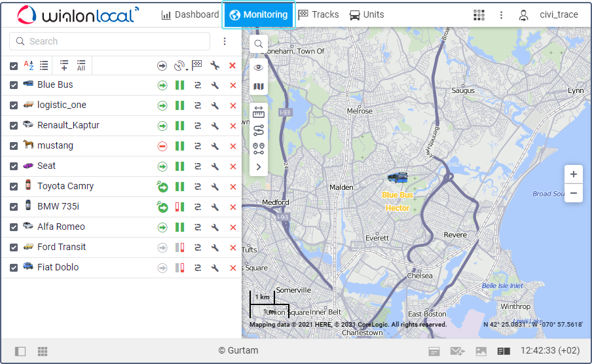Click the clock showing 12:42:33 (+02)
The width and height of the screenshot is (592, 364).
click(x=550, y=350)
